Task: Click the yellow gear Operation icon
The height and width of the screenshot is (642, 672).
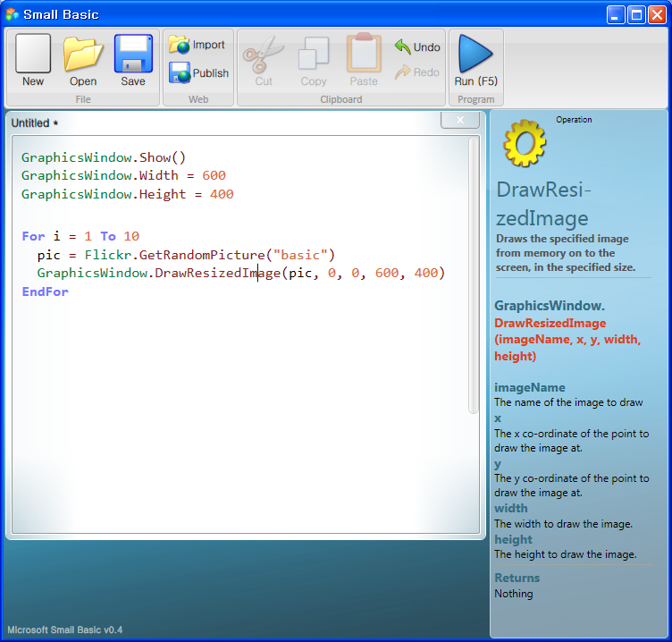Action: pos(525,143)
